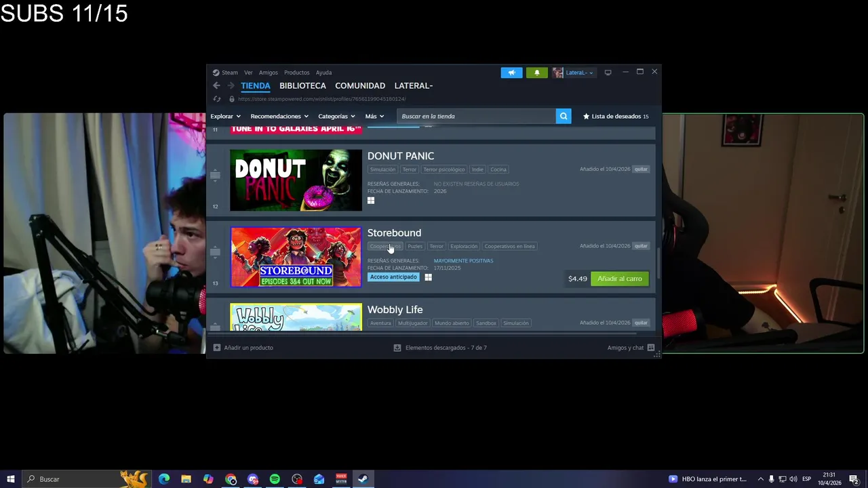Go back with Steam's back arrow

coord(216,85)
